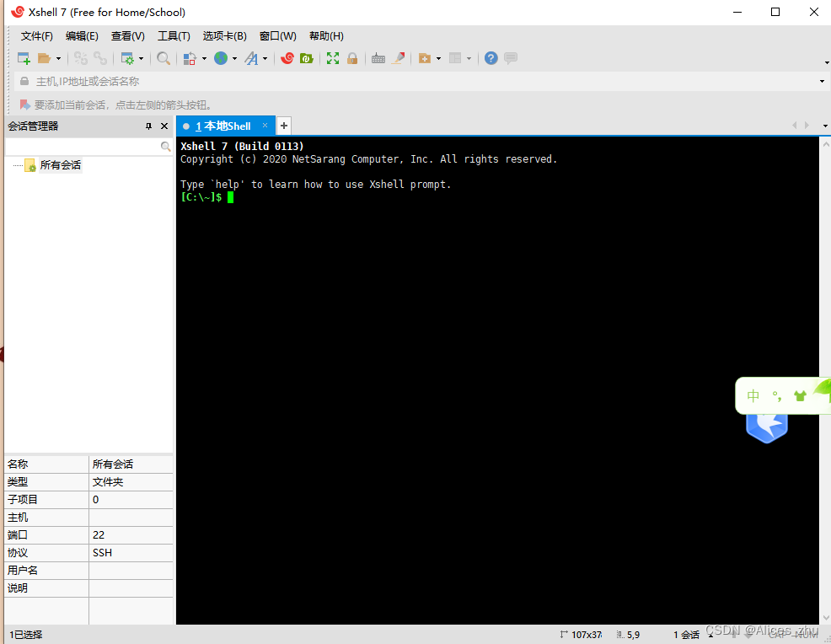The height and width of the screenshot is (644, 831).
Task: Launch Xftp file transfer
Action: pos(306,58)
